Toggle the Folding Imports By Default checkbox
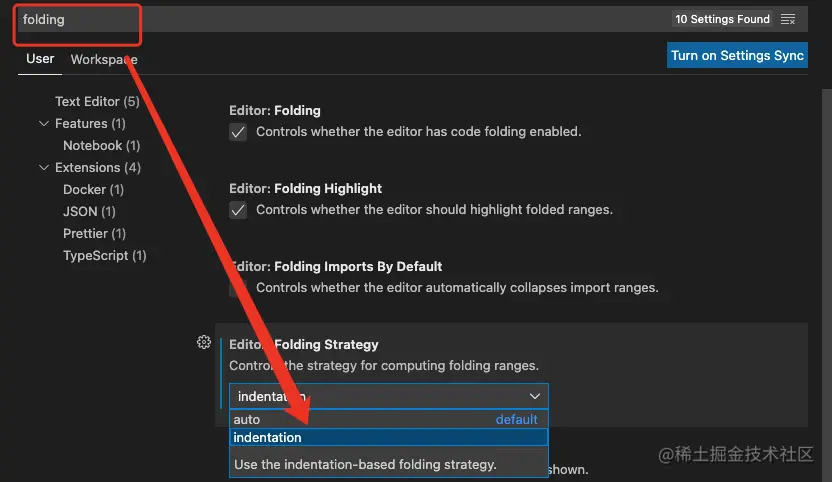Viewport: 832px width, 482px height. point(238,288)
